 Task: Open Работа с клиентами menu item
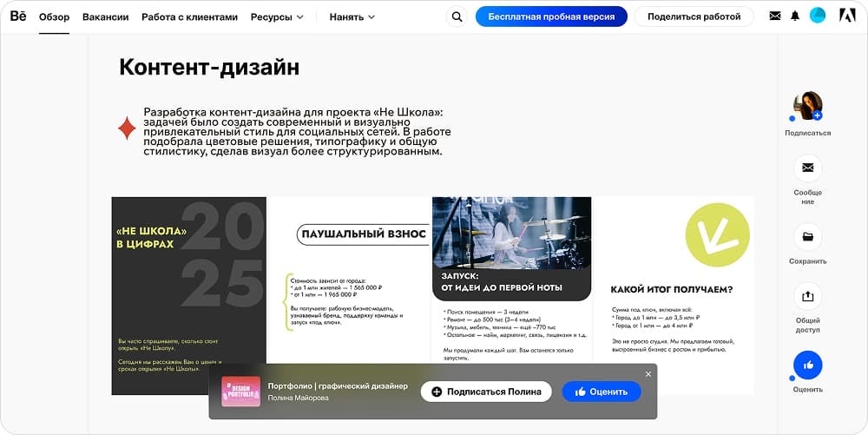click(x=189, y=16)
